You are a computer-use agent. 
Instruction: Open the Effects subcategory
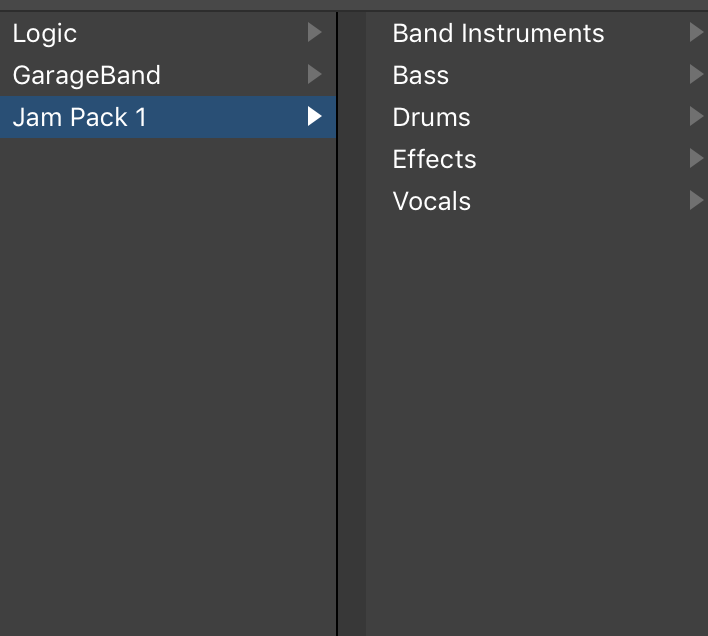coord(434,159)
